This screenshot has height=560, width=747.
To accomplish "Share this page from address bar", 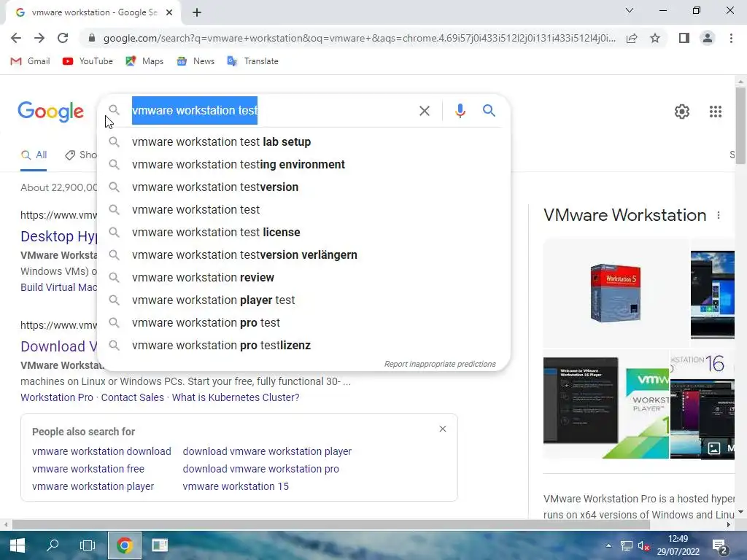I will [632, 38].
